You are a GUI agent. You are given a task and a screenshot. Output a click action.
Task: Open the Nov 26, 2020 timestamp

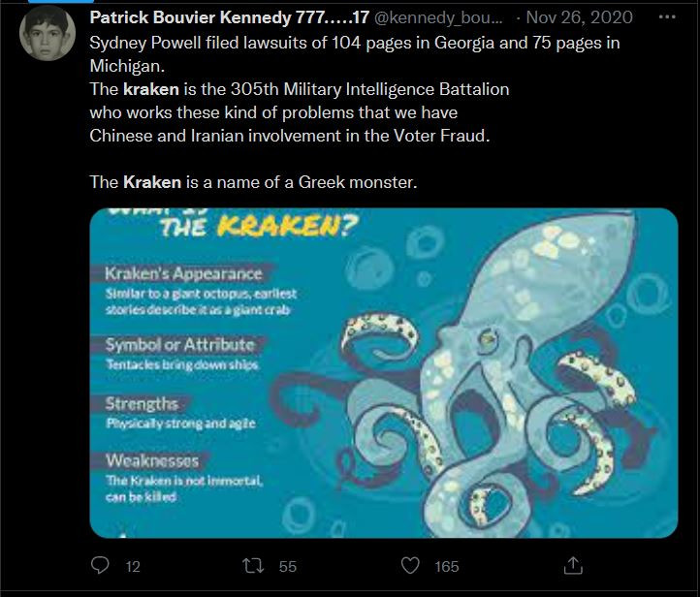tap(579, 17)
